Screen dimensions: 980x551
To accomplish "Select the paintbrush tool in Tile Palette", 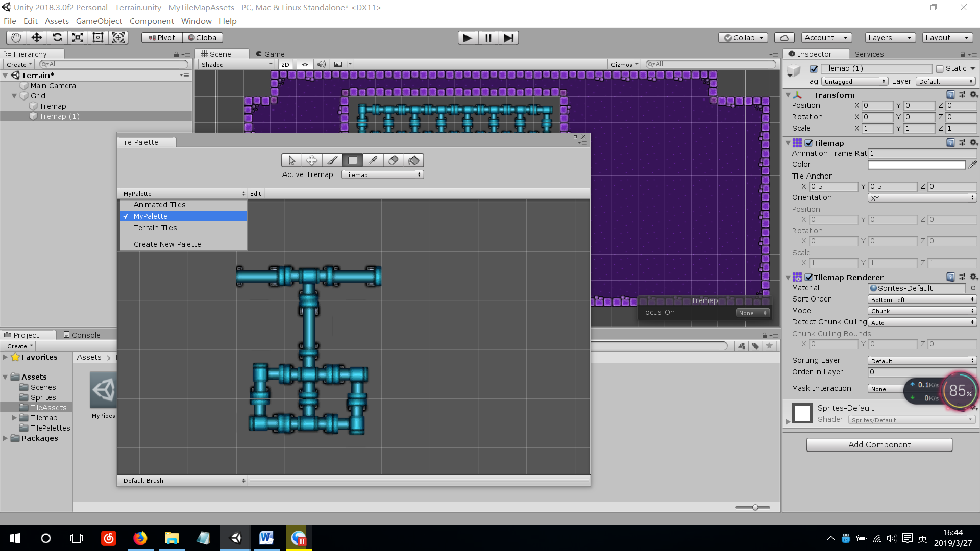I will coord(332,160).
